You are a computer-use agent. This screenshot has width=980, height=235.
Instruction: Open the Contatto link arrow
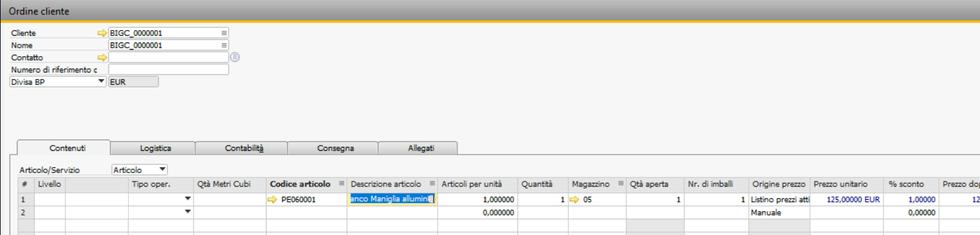click(x=101, y=57)
